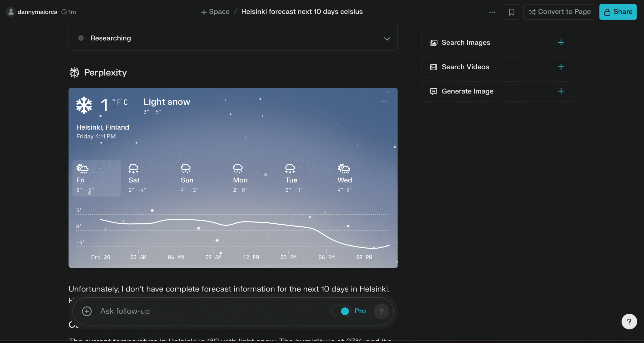Image resolution: width=644 pixels, height=343 pixels.
Task: Switch temperature unit to Celsius
Action: (126, 102)
